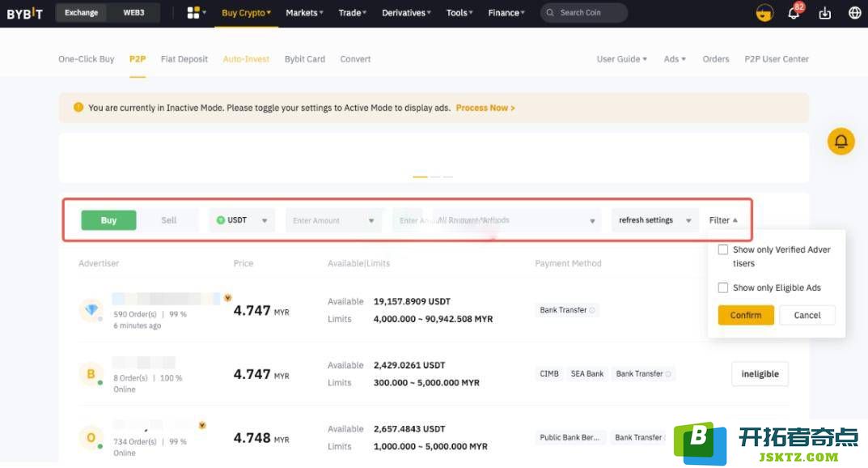Open the apps grid menu icon
The height and width of the screenshot is (468, 868).
coord(193,13)
